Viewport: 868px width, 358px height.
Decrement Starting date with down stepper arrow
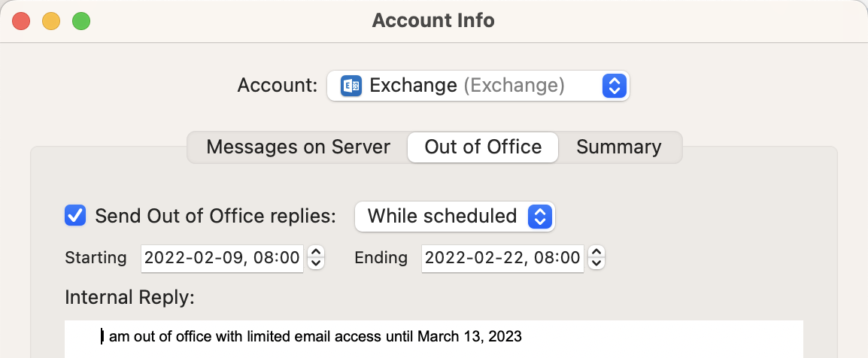pos(317,263)
